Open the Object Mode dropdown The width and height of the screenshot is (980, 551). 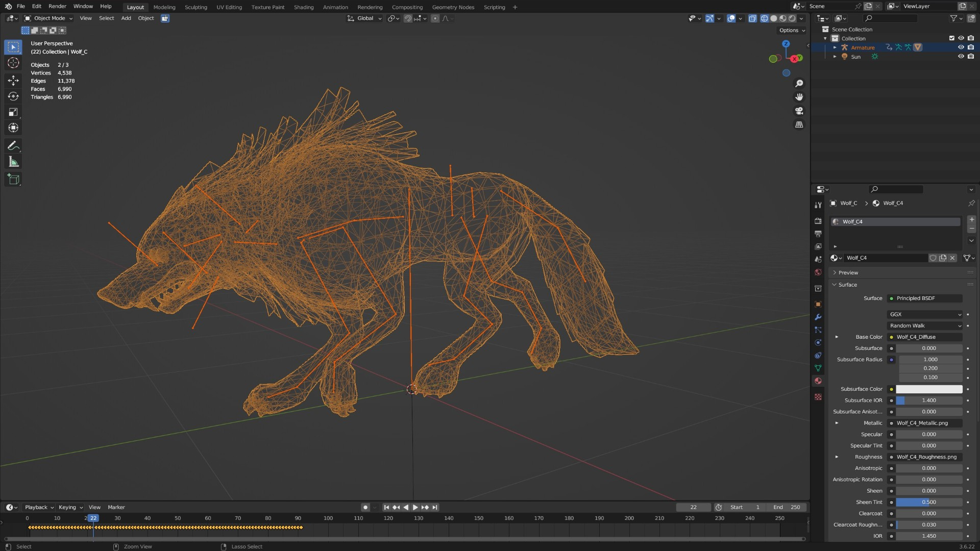pos(48,18)
